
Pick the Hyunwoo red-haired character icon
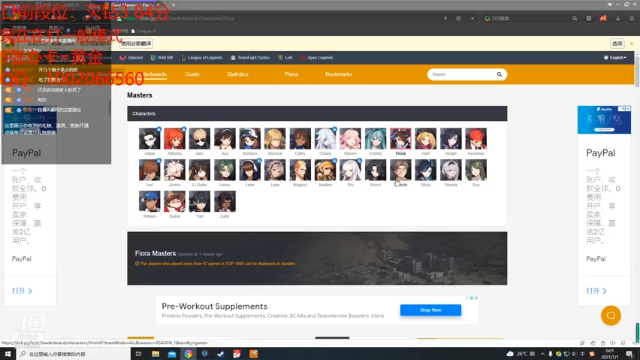[476, 139]
